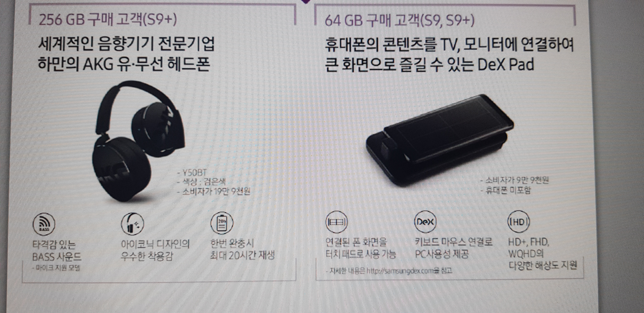Screen dimensions: 644x313
Task: Select the 64 GB 구매 고객(S9, S9+) header
Action: (399, 20)
